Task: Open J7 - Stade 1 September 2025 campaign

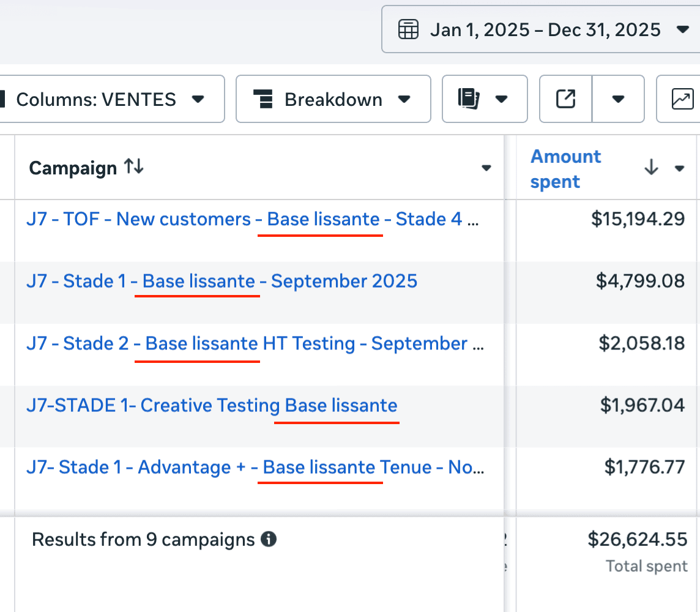Action: [222, 281]
